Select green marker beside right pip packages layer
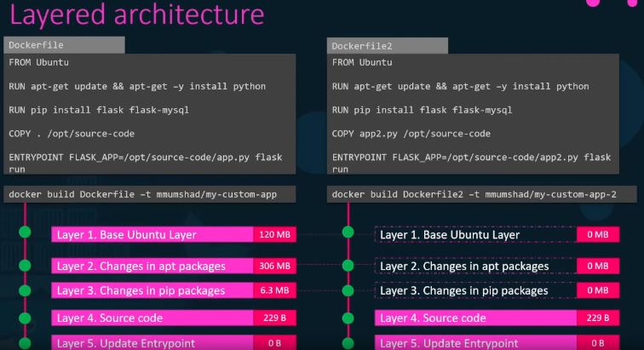This screenshot has height=350, width=644. pyautogui.click(x=348, y=290)
